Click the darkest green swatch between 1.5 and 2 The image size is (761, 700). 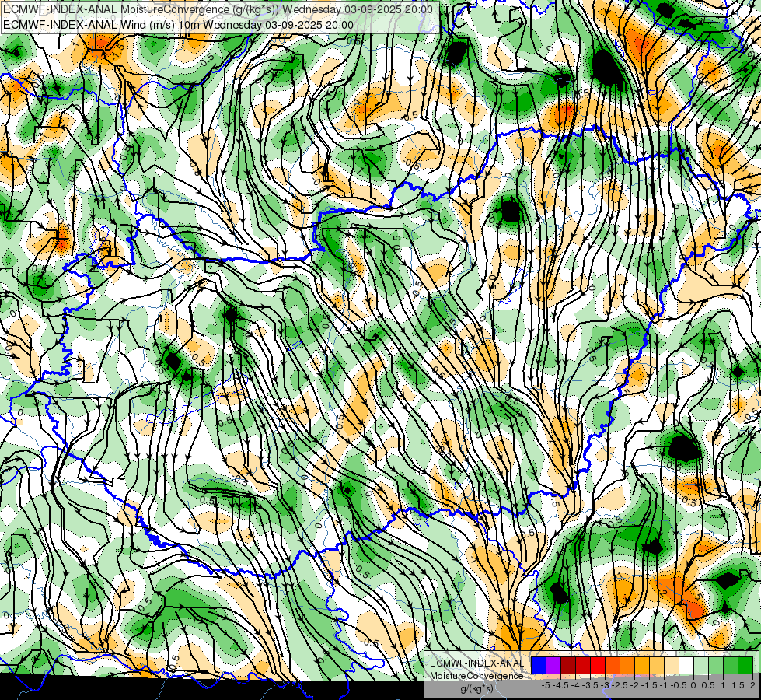pos(745,665)
